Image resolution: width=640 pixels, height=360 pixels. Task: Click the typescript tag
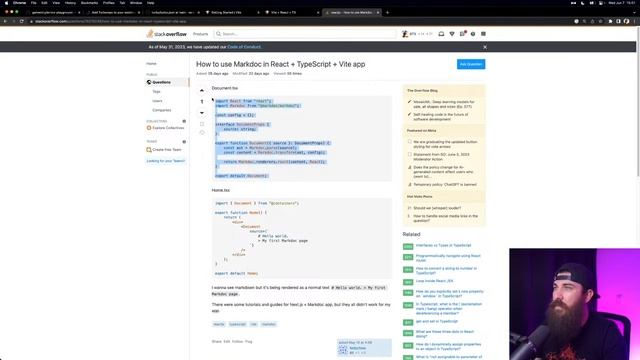[238, 324]
